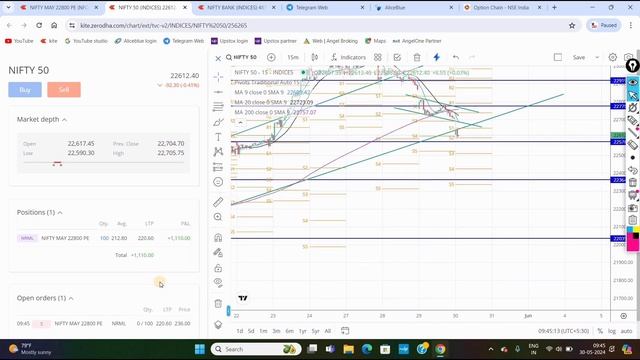
Task: Toggle auto scale mode
Action: click(x=627, y=331)
